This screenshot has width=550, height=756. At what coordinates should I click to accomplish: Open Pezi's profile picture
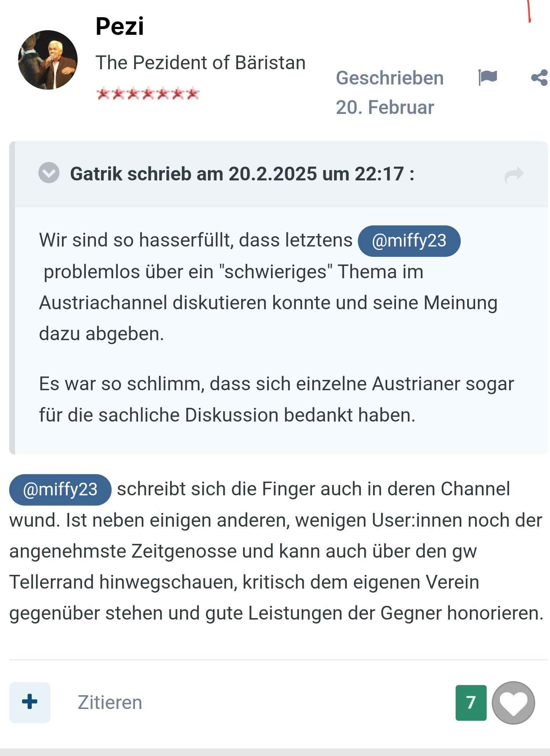coord(48,60)
